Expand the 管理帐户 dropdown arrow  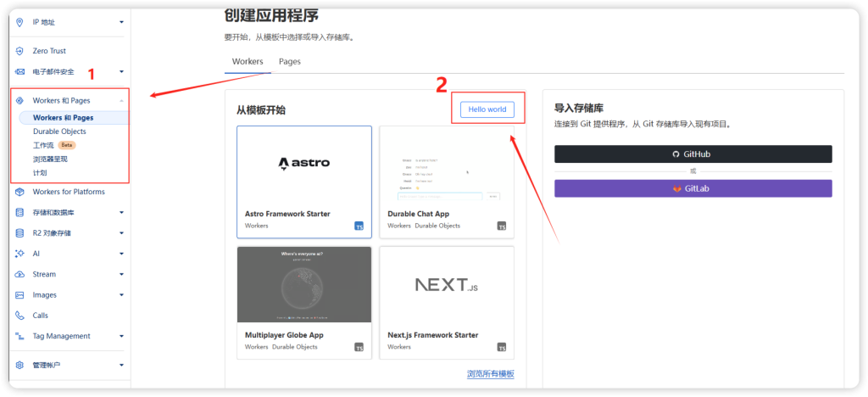122,366
